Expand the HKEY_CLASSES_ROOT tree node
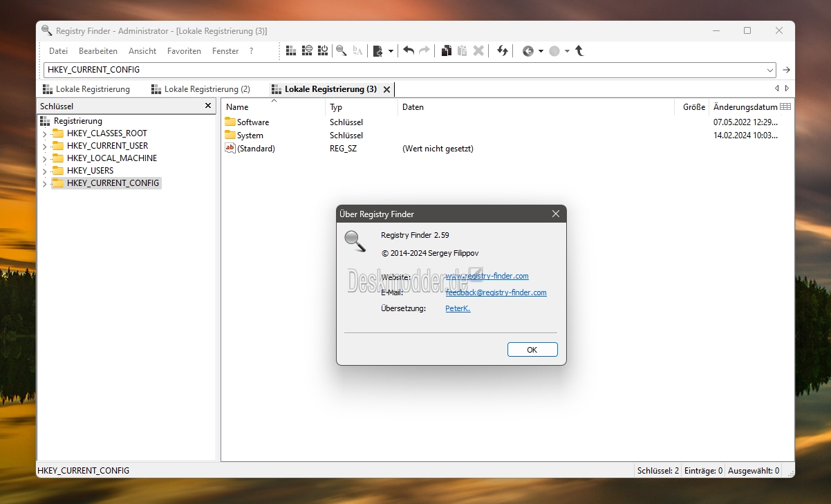The image size is (831, 504). 45,133
